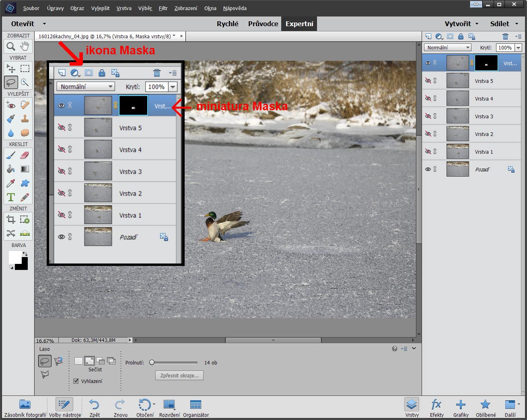Select the Zoom magnifier tool
This screenshot has height=420, width=527.
tap(11, 46)
